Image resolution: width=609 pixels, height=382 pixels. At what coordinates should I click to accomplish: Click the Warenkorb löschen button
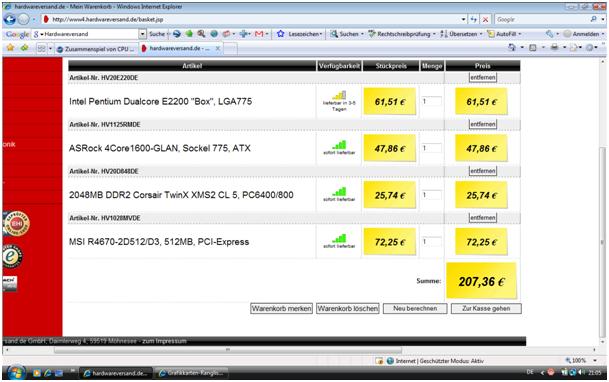point(348,309)
